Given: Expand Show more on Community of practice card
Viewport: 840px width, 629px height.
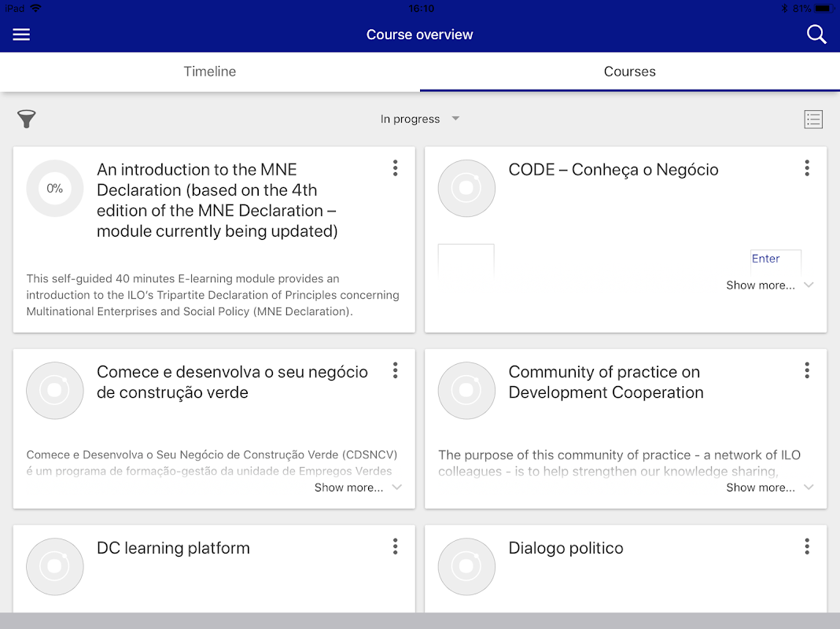Looking at the screenshot, I should (768, 487).
